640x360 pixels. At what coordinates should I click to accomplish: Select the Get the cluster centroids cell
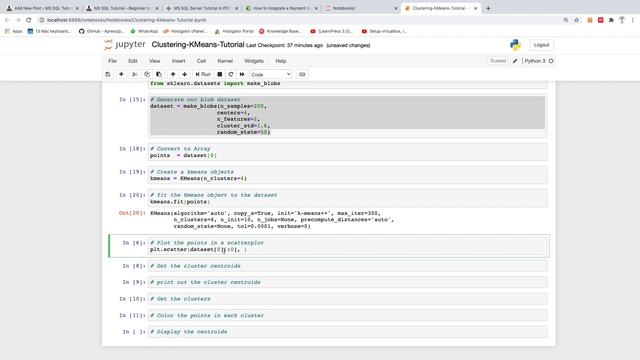point(347,266)
